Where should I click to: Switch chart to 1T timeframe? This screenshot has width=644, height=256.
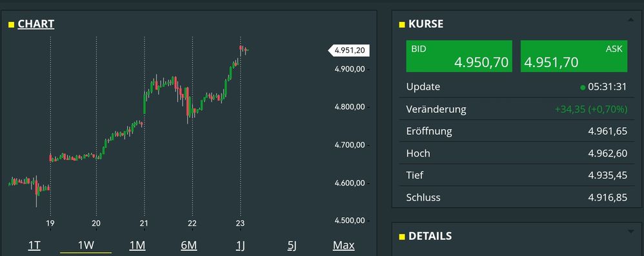[34, 245]
